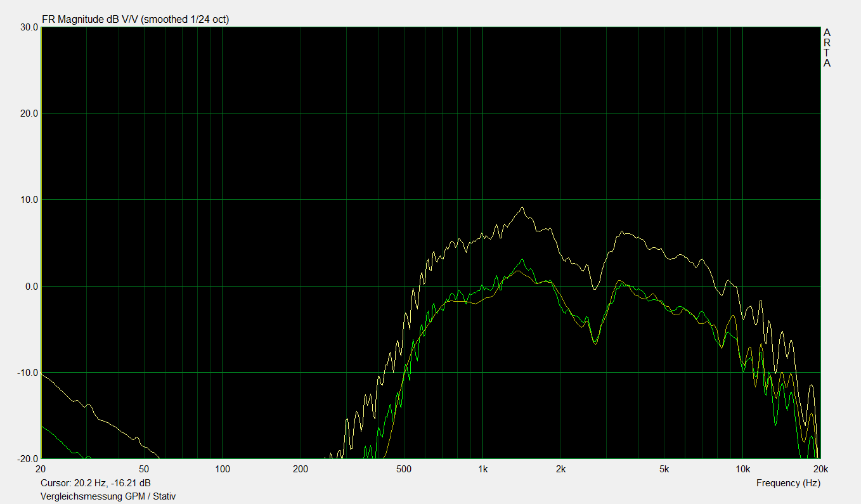Image resolution: width=861 pixels, height=504 pixels.
Task: Click the upper yellow curve's highest peak
Action: click(522, 207)
